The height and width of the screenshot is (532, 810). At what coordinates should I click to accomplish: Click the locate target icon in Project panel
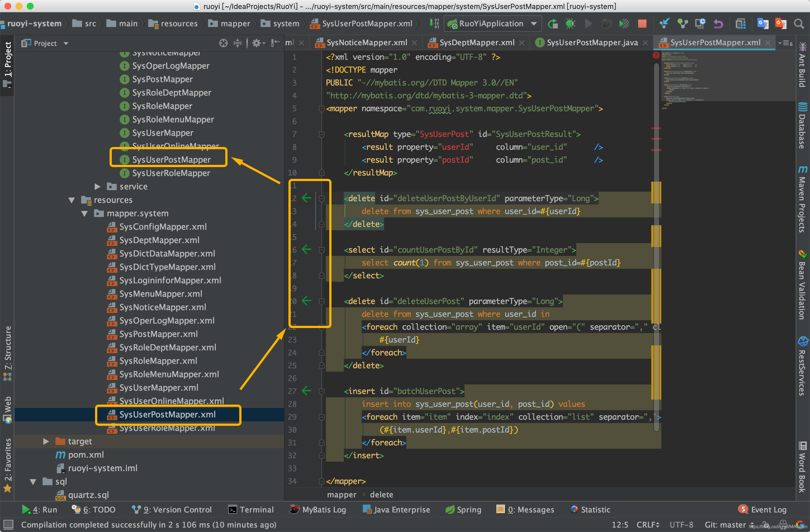(223, 43)
